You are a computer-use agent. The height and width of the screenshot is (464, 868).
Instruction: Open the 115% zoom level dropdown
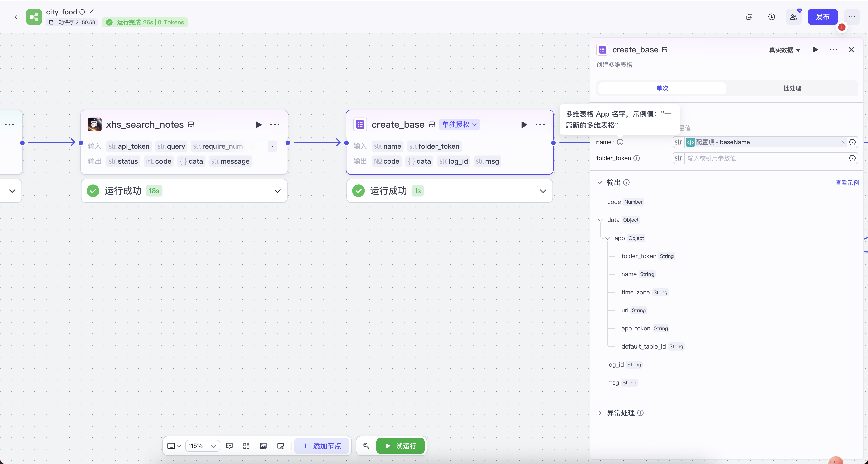click(x=202, y=446)
